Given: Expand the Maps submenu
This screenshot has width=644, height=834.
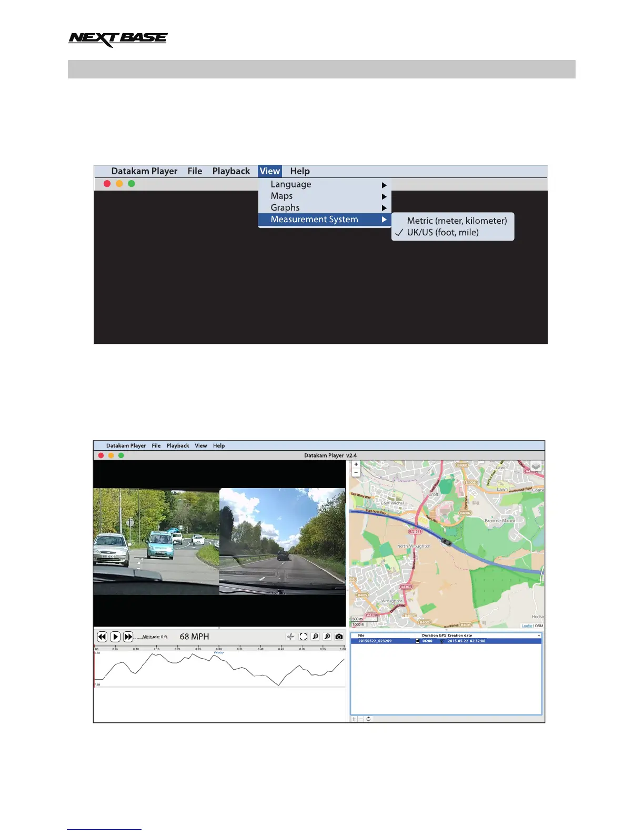Looking at the screenshot, I should (x=325, y=196).
